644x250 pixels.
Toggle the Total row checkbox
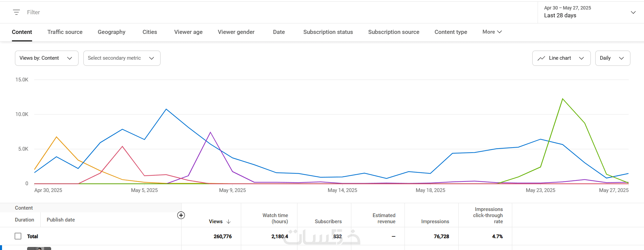[18, 236]
